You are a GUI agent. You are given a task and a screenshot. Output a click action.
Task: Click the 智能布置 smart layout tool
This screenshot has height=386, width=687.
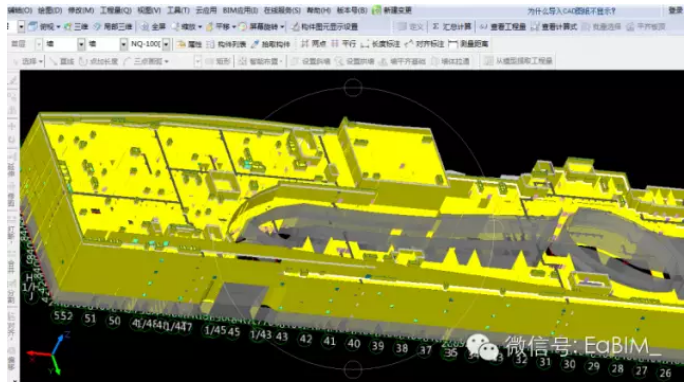pyautogui.click(x=259, y=61)
